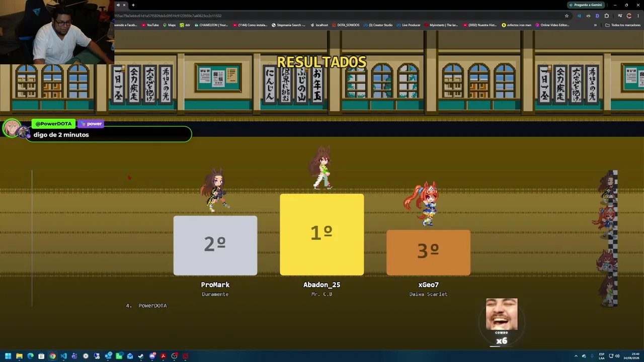
Task: Open the Todos los marcadores folder
Action: click(623, 25)
